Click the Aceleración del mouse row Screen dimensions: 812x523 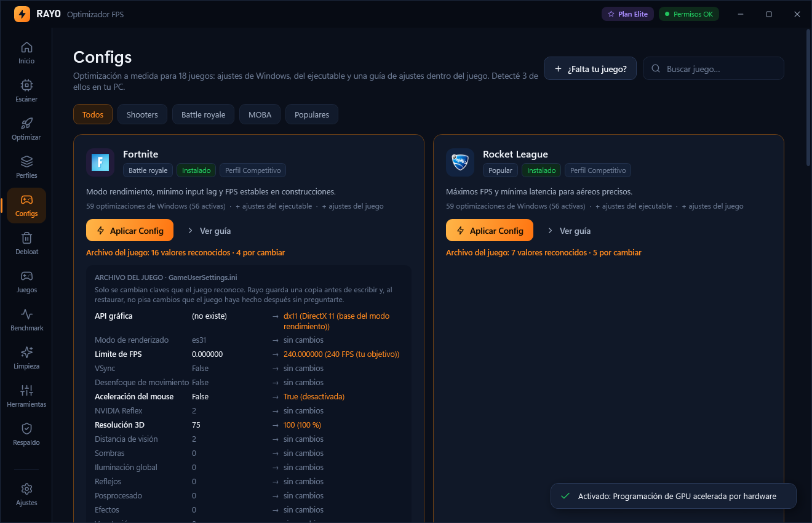tap(249, 397)
